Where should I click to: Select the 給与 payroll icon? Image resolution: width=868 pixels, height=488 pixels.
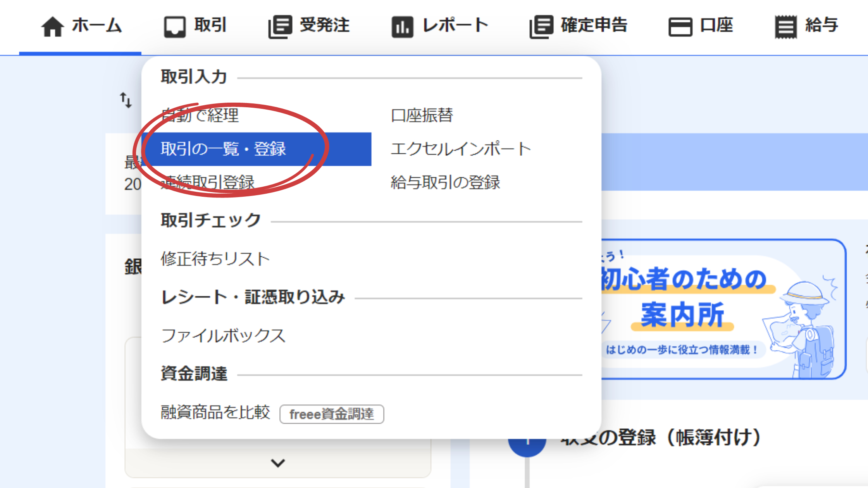[785, 26]
